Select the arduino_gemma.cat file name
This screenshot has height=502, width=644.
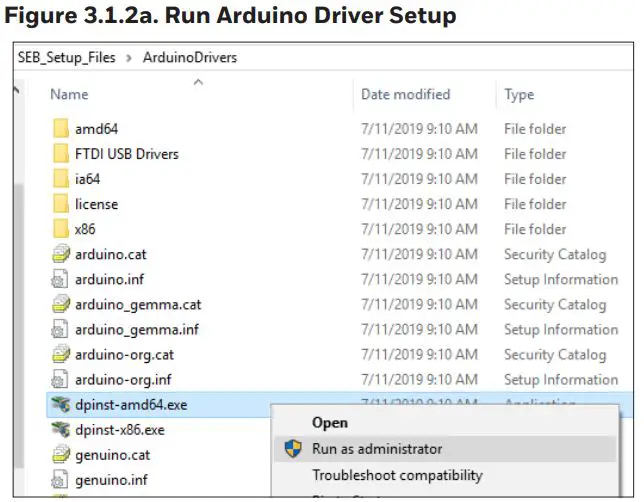(x=138, y=305)
